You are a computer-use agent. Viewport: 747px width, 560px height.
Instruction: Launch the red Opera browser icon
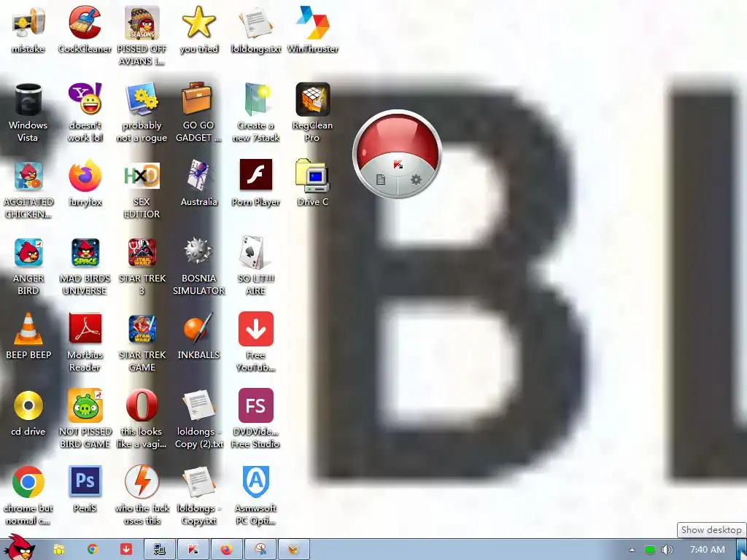click(x=142, y=405)
